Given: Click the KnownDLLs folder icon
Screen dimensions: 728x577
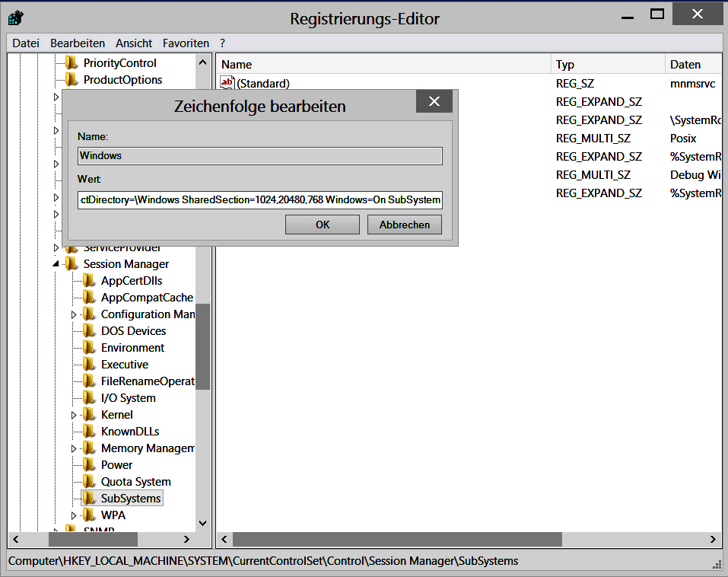Looking at the screenshot, I should (89, 431).
